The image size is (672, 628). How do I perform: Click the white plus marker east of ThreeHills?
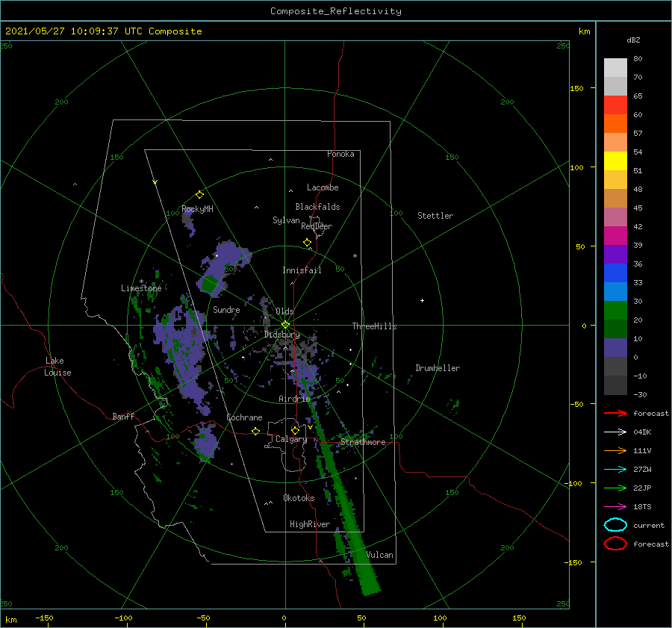click(422, 300)
